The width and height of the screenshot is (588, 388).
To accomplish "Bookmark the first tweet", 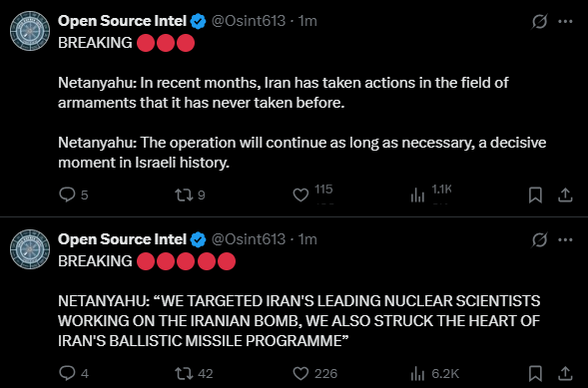I will (x=535, y=195).
